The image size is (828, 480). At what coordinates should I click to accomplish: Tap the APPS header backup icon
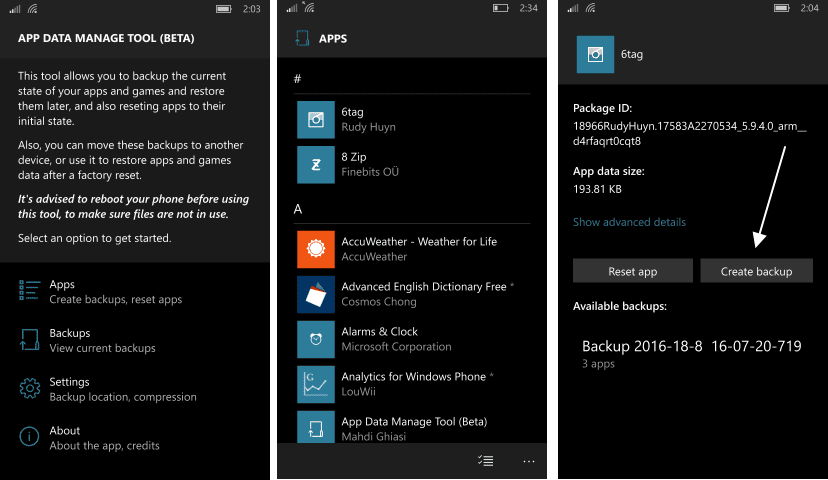(302, 39)
